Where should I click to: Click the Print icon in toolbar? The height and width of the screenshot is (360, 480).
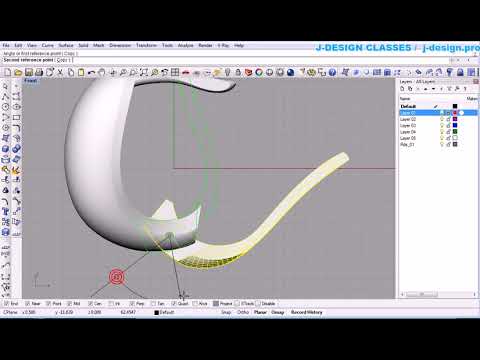coord(39,72)
